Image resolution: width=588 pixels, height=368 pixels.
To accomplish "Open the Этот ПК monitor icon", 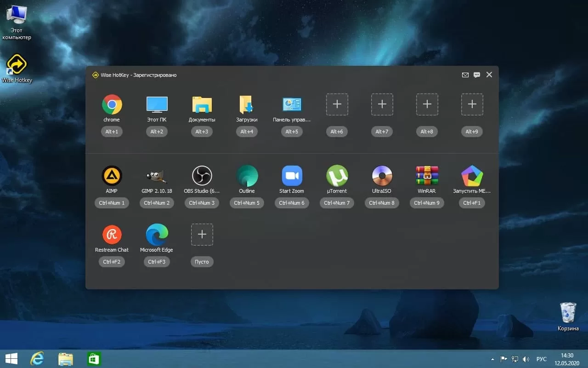I will pyautogui.click(x=157, y=104).
